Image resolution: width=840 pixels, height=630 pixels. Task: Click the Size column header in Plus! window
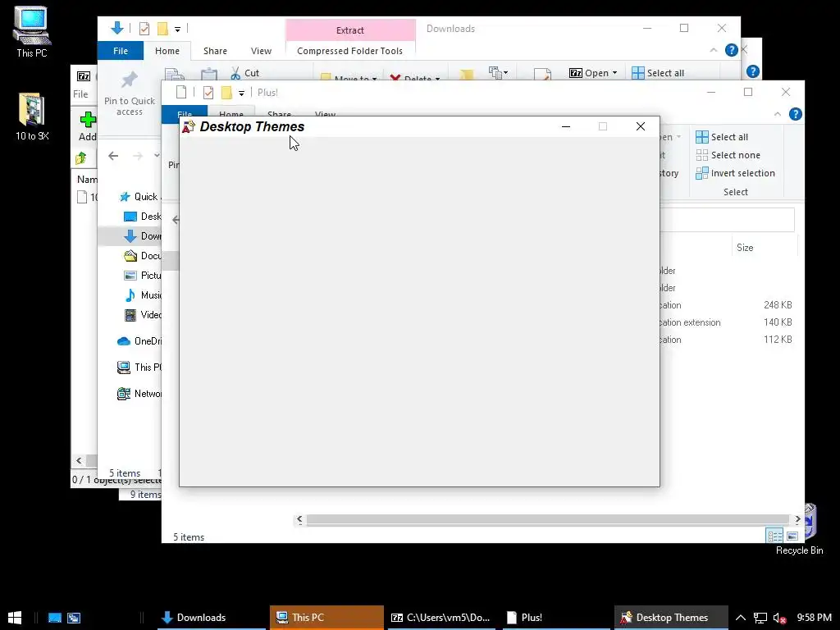(764, 248)
